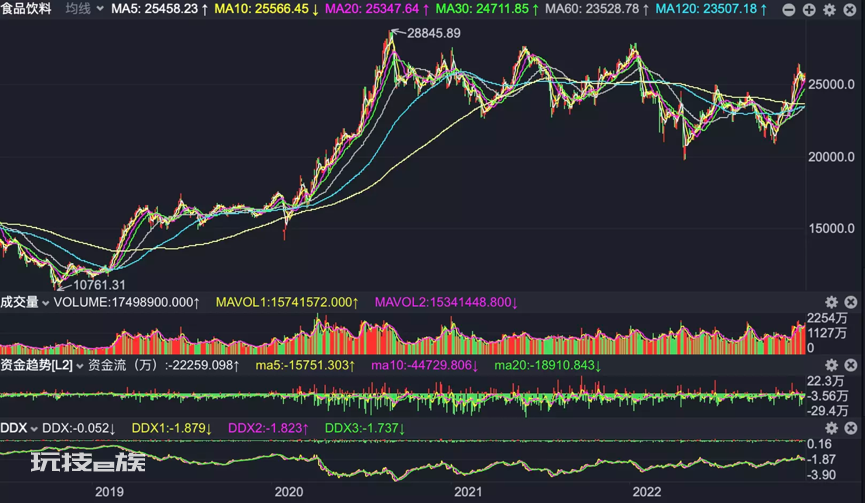Click the 22.3万 fund flow axis label
The image size is (865, 503).
pos(826,381)
